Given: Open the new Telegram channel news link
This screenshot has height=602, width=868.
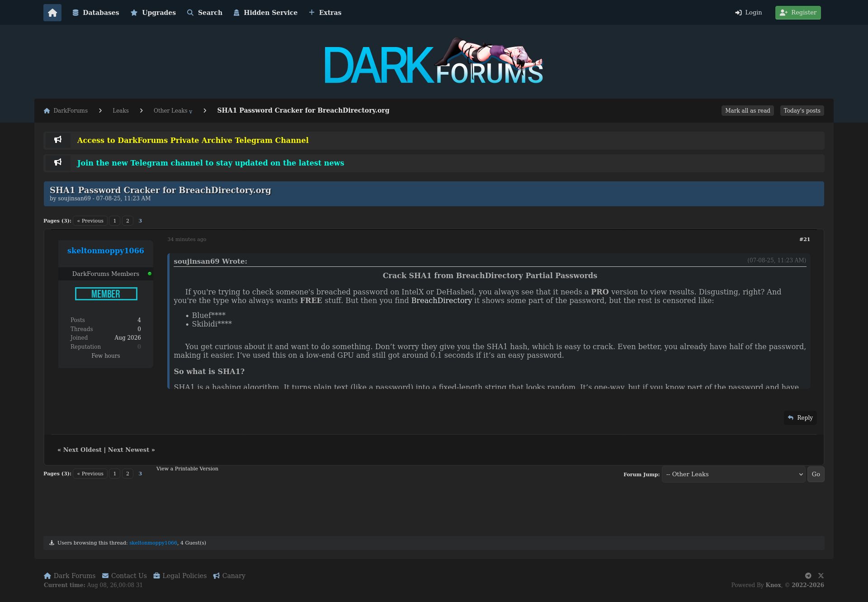Looking at the screenshot, I should coord(211,163).
